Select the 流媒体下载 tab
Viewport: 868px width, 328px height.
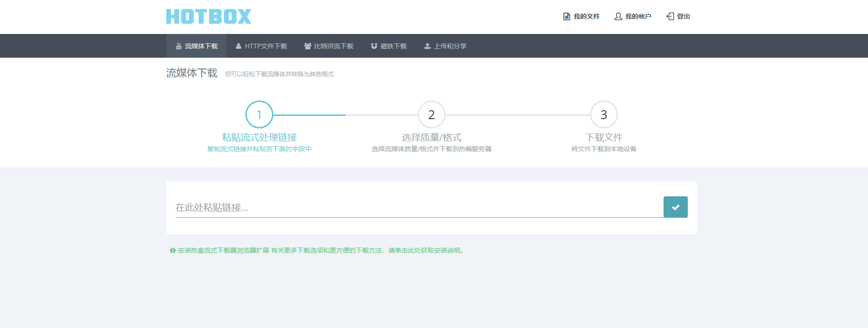coord(196,46)
